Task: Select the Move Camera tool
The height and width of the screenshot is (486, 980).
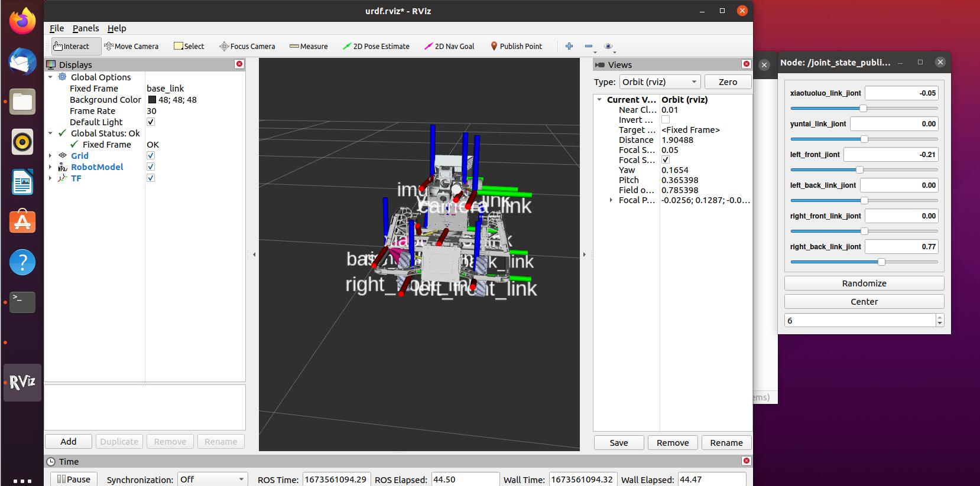Action: pos(131,46)
